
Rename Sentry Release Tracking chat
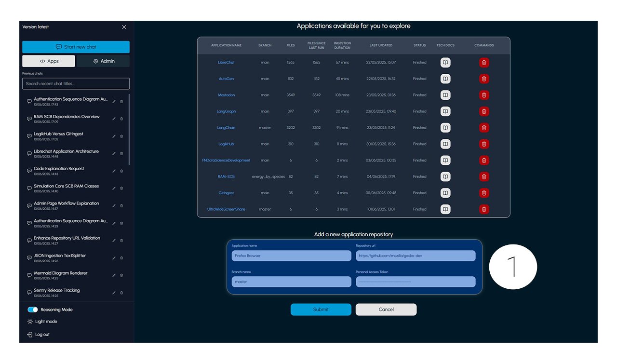114,293
